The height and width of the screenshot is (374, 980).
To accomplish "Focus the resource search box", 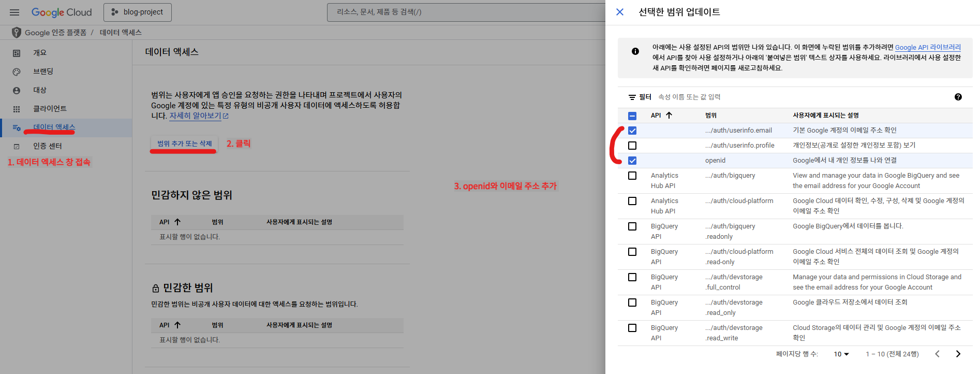I will 466,12.
